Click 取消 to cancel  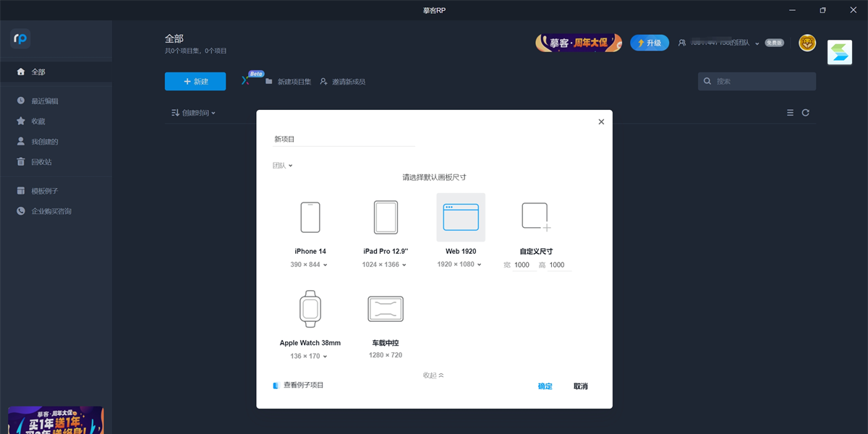pos(581,386)
